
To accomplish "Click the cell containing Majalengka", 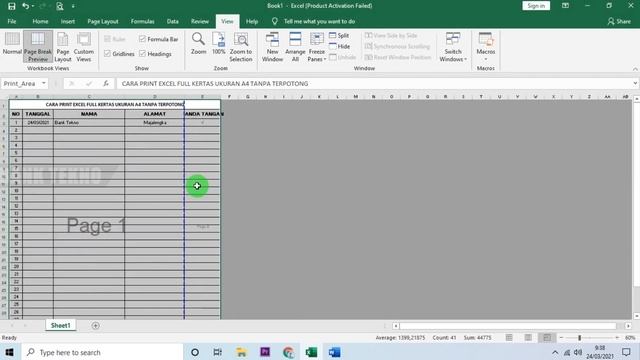I will click(x=155, y=122).
